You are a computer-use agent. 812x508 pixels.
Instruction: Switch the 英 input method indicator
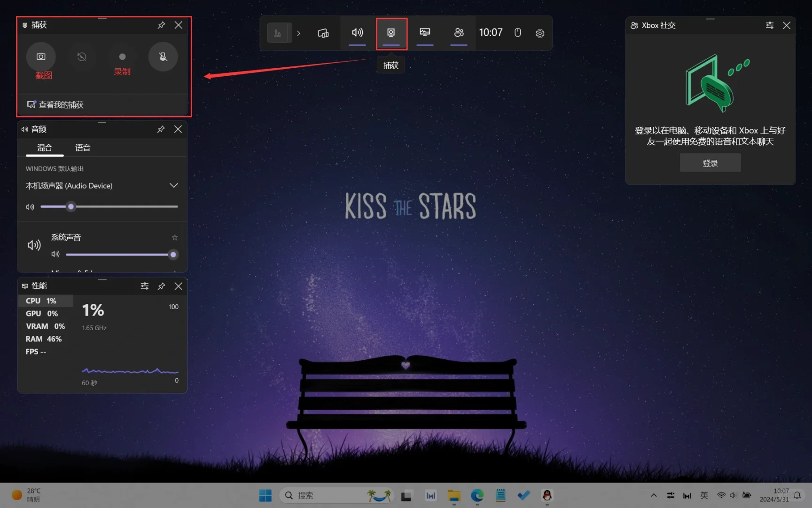point(704,495)
